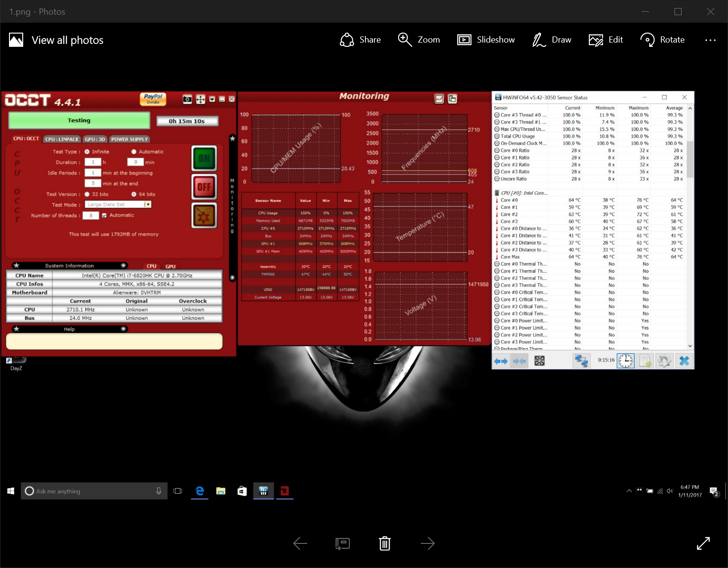Select the Draw pen tool in Photos
Screen dimensions: 728x568
551,40
